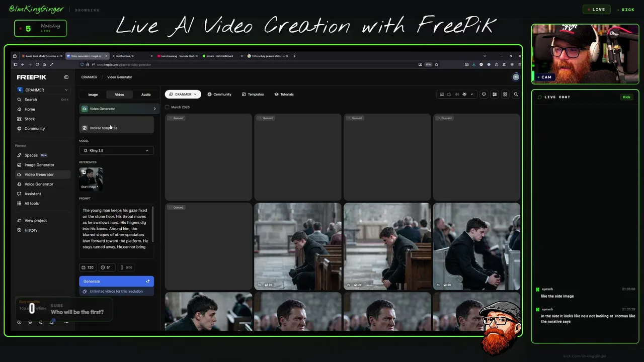Image resolution: width=644 pixels, height=362 pixels.
Task: Open the Community tab above the gallery
Action: coord(219,94)
